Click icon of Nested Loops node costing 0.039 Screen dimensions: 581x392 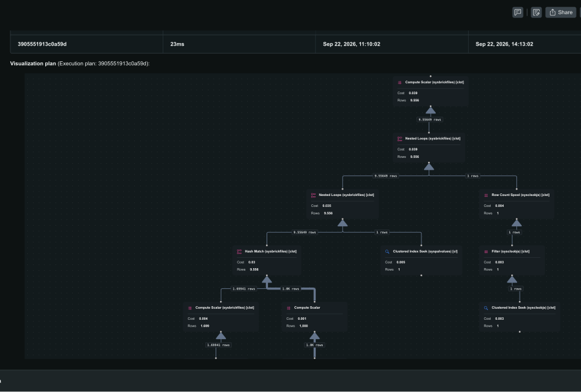[400, 139]
